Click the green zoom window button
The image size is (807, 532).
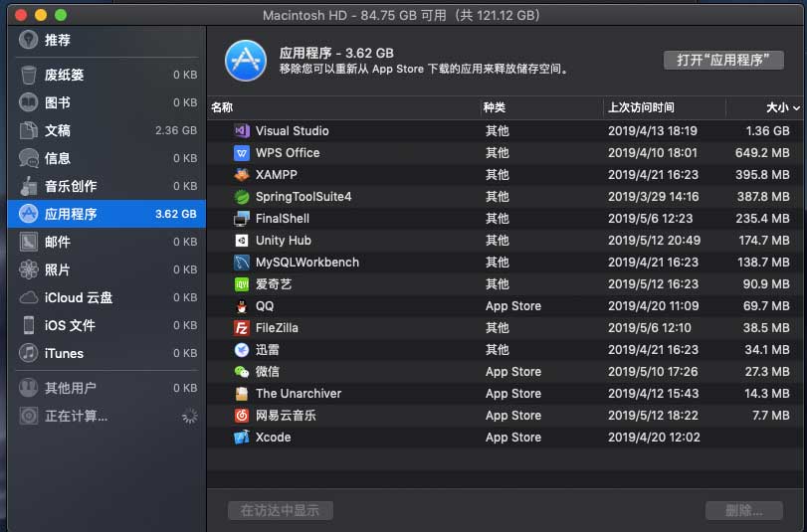point(61,15)
